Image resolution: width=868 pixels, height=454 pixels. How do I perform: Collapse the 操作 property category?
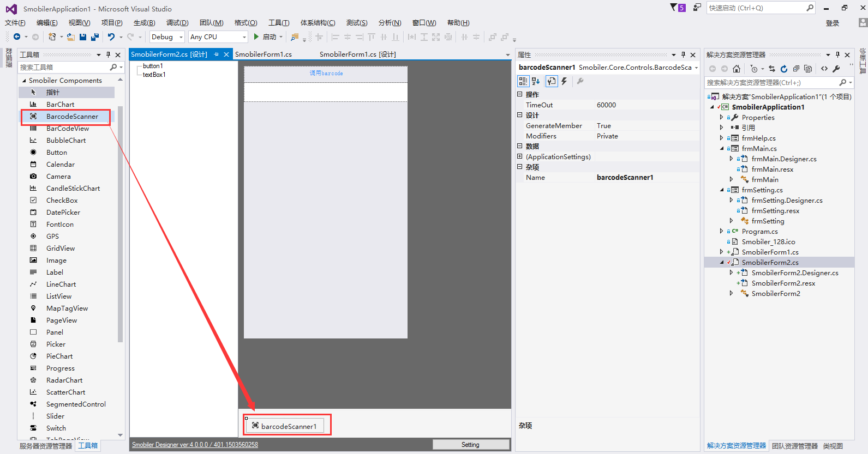(520, 94)
